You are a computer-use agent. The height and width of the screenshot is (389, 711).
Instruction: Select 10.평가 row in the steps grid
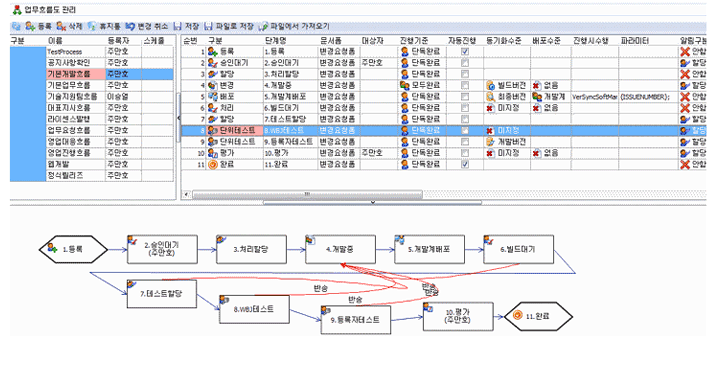click(x=443, y=153)
